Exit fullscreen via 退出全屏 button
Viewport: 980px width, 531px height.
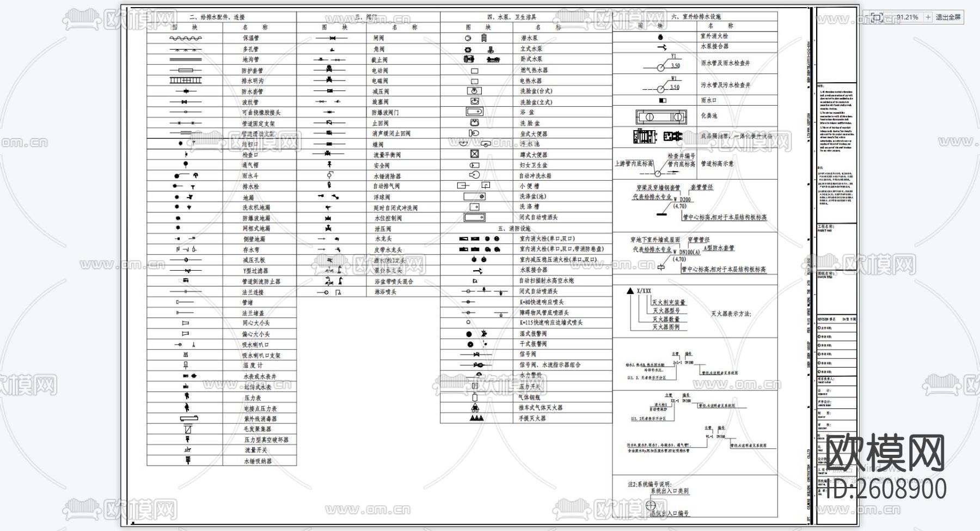pos(948,17)
